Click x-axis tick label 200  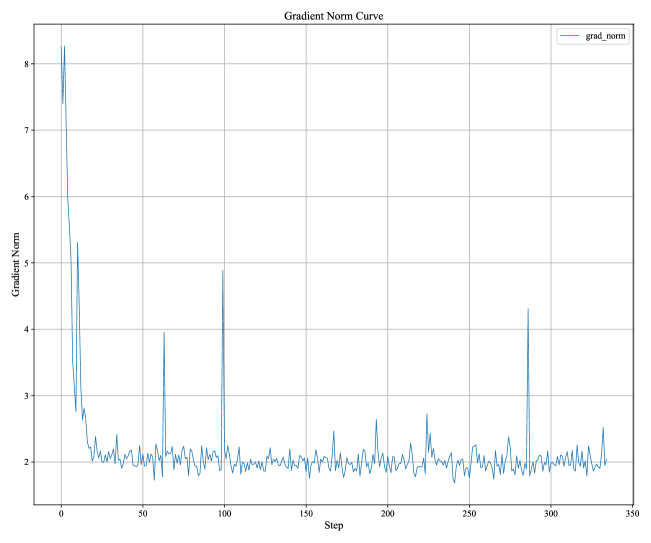pyautogui.click(x=387, y=514)
